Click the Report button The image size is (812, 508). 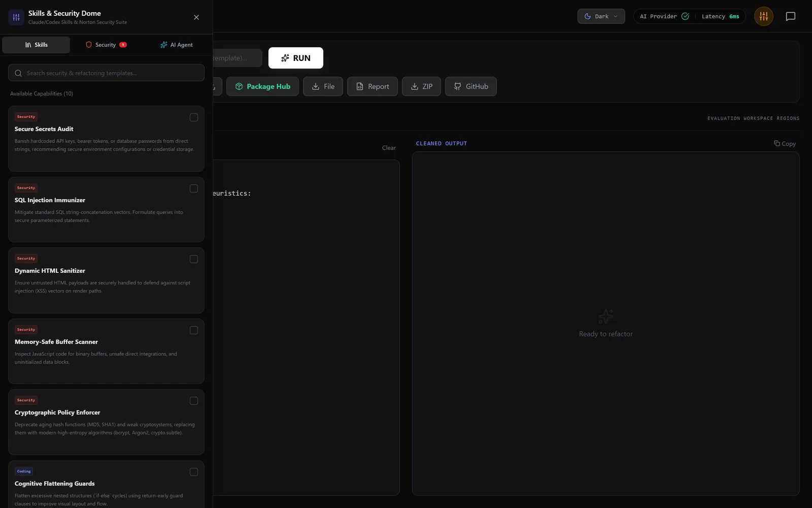(x=373, y=86)
